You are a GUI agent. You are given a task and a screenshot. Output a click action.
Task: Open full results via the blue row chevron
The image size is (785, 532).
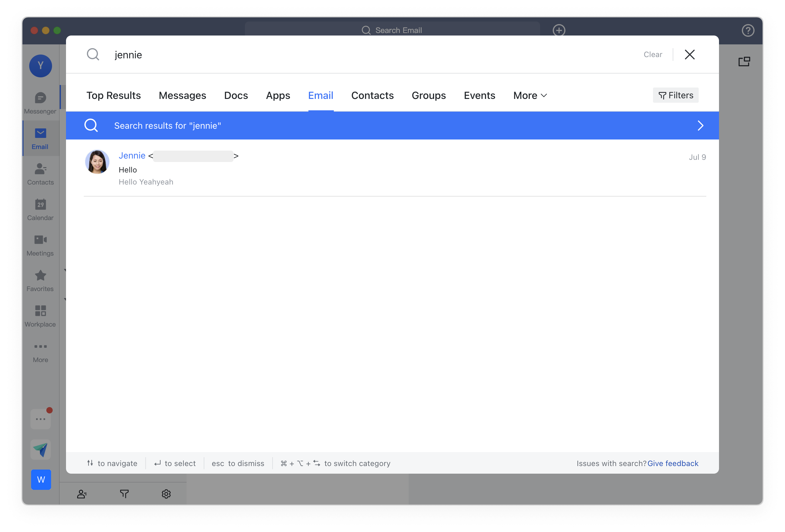pyautogui.click(x=700, y=125)
